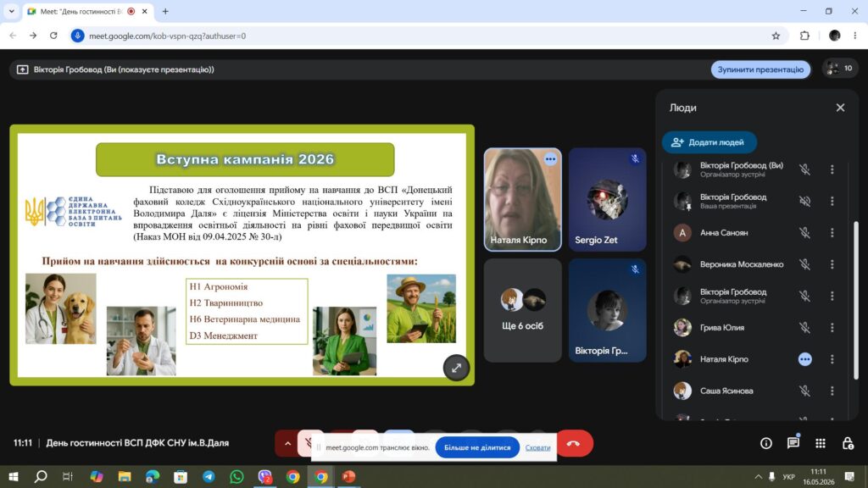Mute icon for Грива Юлия
Viewport: 868px width, 488px height.
[805, 328]
